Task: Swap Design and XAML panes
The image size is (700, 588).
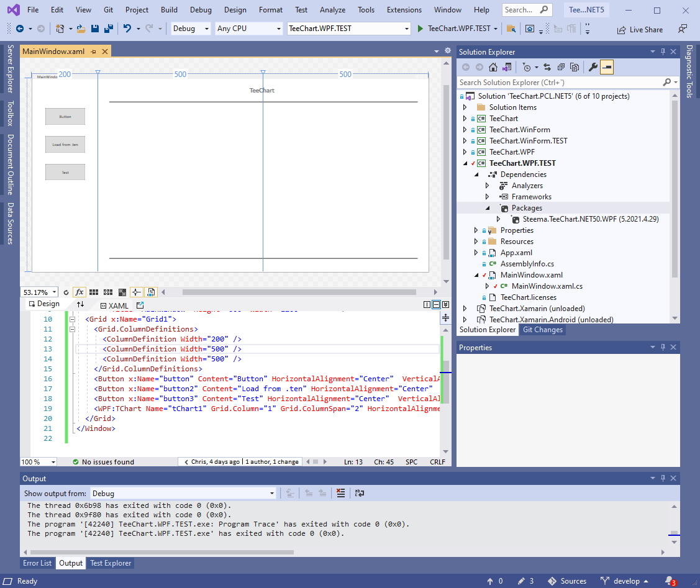Action: tap(80, 304)
